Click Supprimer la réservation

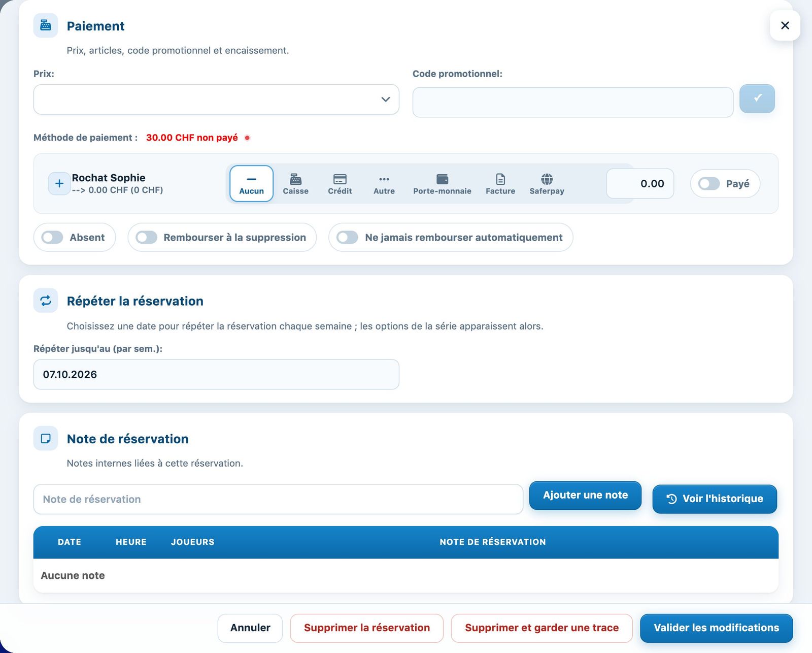pos(367,628)
